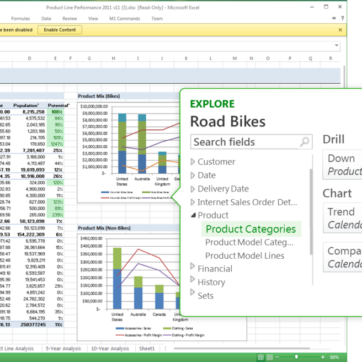Open Excel Help question mark icon

pyautogui.click(x=342, y=19)
